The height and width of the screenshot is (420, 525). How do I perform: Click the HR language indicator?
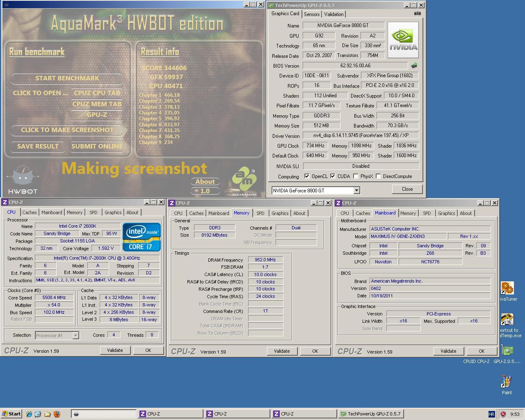click(x=491, y=414)
